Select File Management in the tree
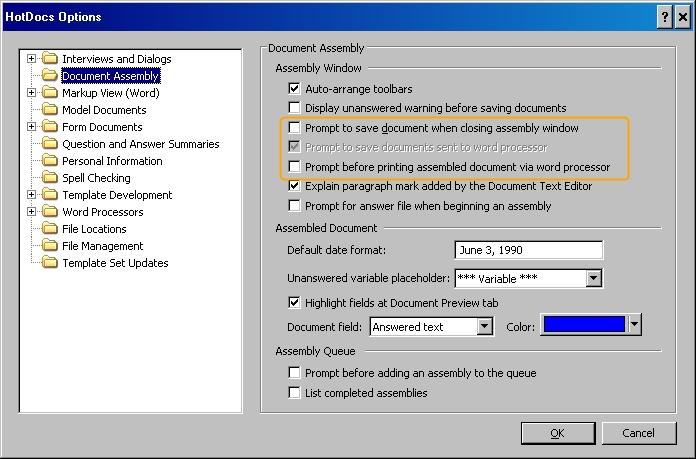This screenshot has width=696, height=459. [x=103, y=246]
